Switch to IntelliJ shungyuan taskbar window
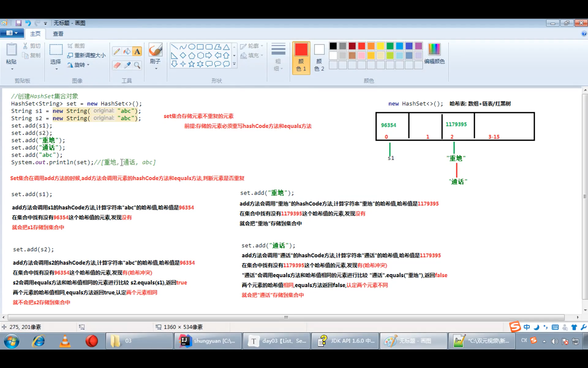Image resolution: width=588 pixels, height=368 pixels. [x=208, y=341]
